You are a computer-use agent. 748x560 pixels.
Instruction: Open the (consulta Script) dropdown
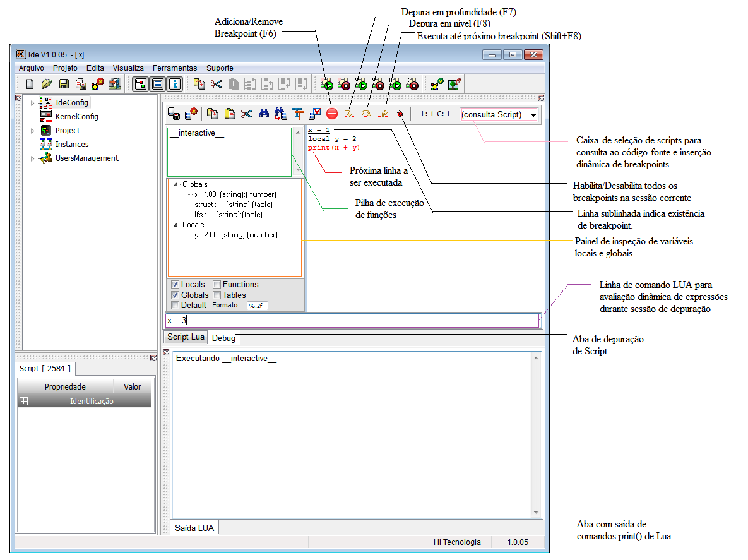tap(533, 115)
